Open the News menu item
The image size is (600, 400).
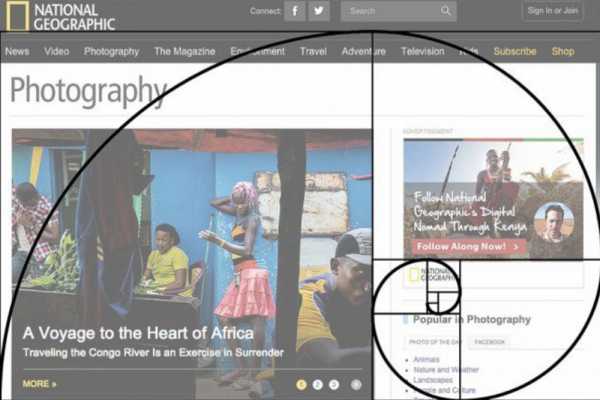[17, 51]
